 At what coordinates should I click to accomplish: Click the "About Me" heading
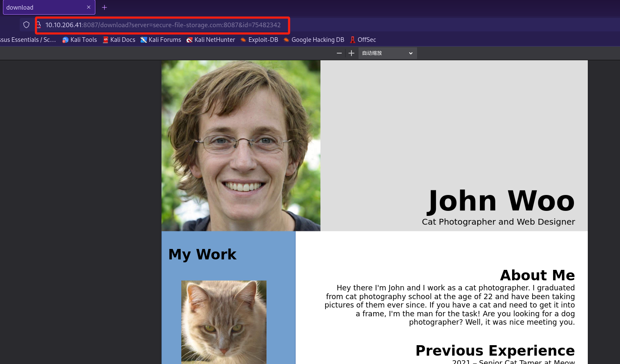click(537, 275)
